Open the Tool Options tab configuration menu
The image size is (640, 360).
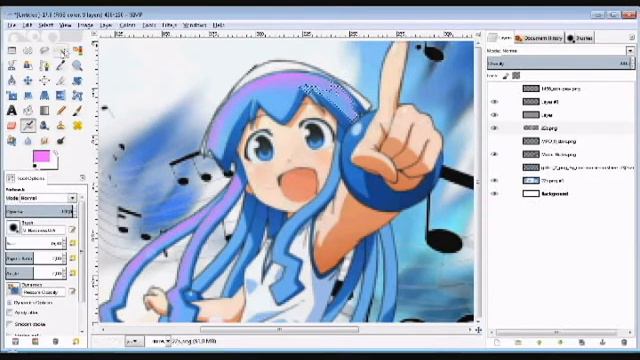[x=83, y=178]
